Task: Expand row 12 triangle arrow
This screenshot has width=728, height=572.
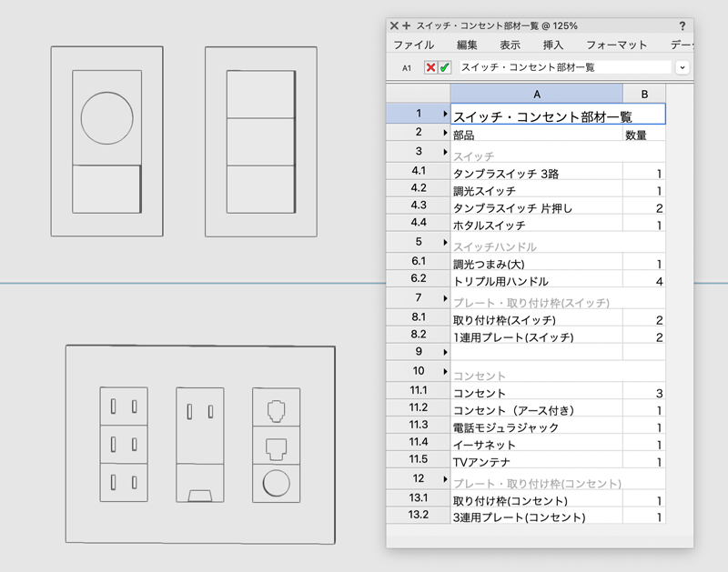Action: pyautogui.click(x=445, y=478)
